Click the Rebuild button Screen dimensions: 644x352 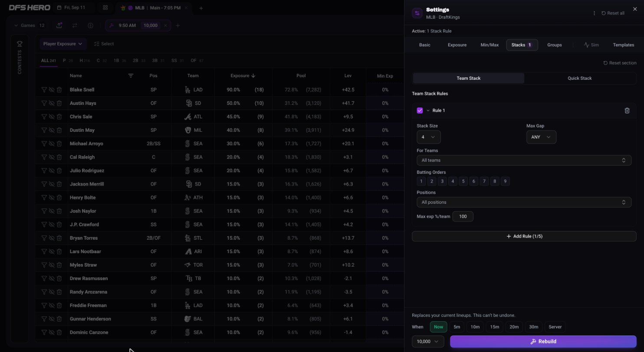[x=543, y=342]
